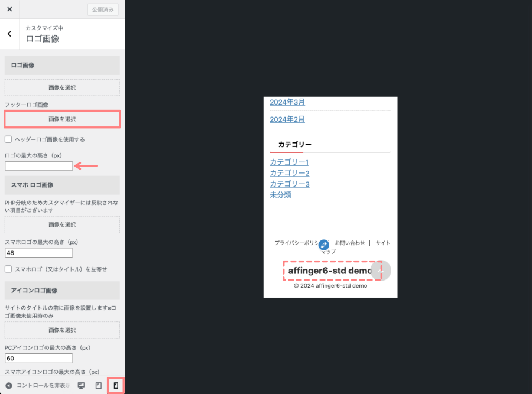
Task: Open the カテゴリー2 category link
Action: tap(290, 173)
